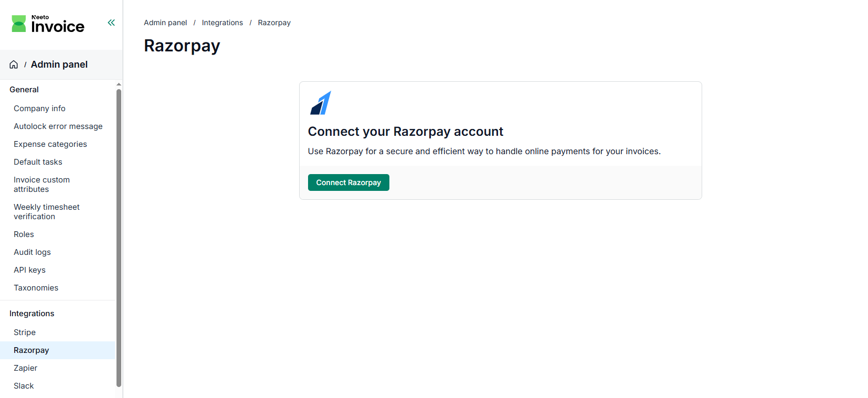Open Admin panel sidebar heading
This screenshot has width=868, height=398.
pos(59,64)
